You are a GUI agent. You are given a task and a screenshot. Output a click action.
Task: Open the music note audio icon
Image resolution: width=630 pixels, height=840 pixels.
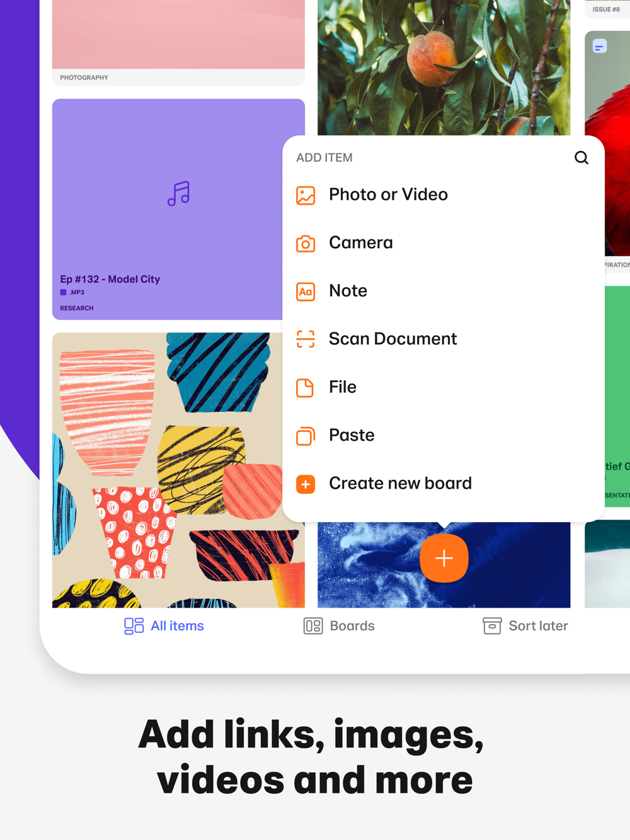tap(178, 193)
